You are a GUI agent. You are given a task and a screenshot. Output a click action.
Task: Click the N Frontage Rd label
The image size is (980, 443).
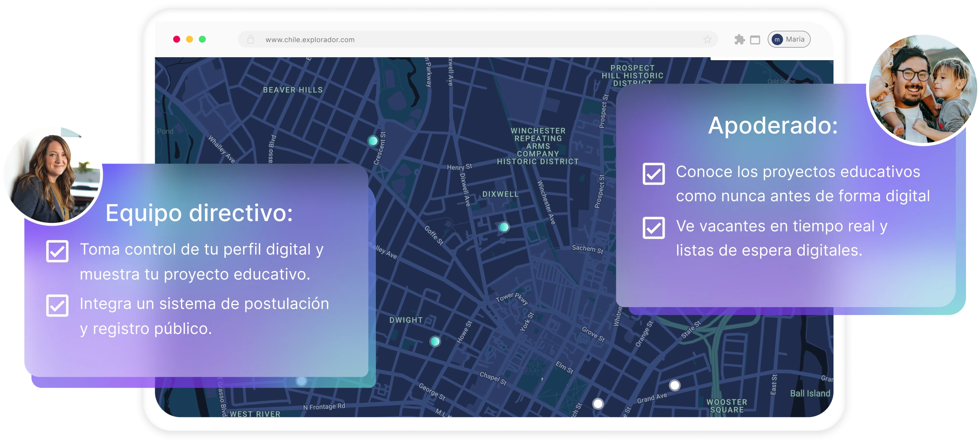pos(324,407)
